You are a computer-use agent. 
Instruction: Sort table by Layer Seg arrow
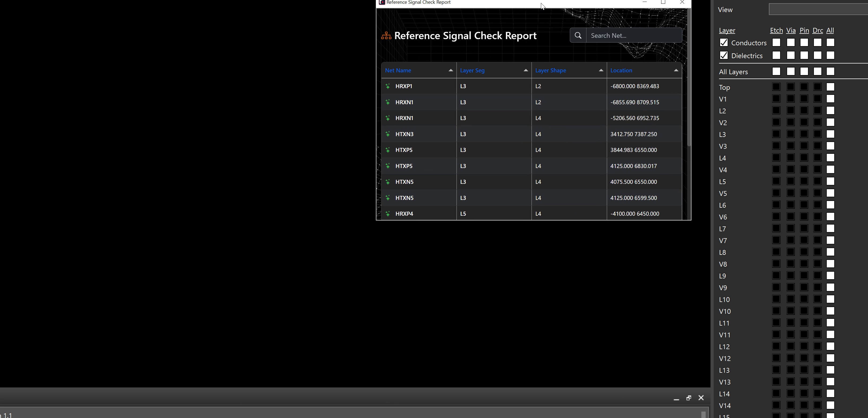click(526, 70)
